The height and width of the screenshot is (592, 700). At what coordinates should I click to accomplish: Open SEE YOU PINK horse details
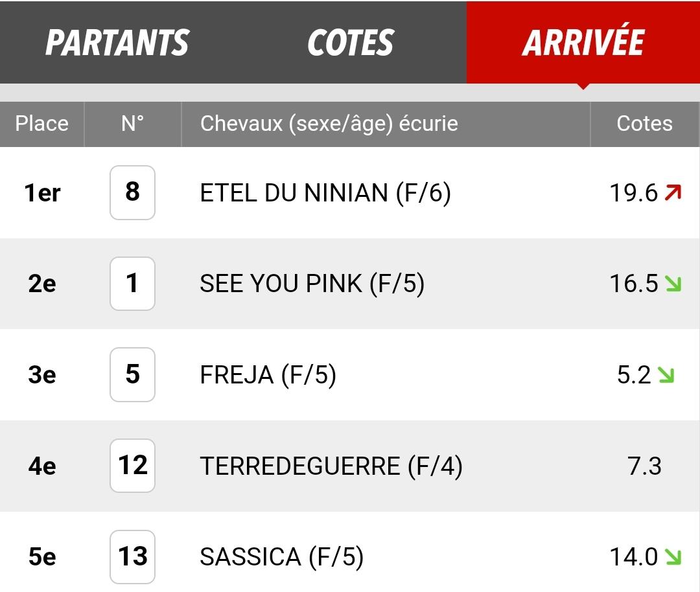(312, 284)
